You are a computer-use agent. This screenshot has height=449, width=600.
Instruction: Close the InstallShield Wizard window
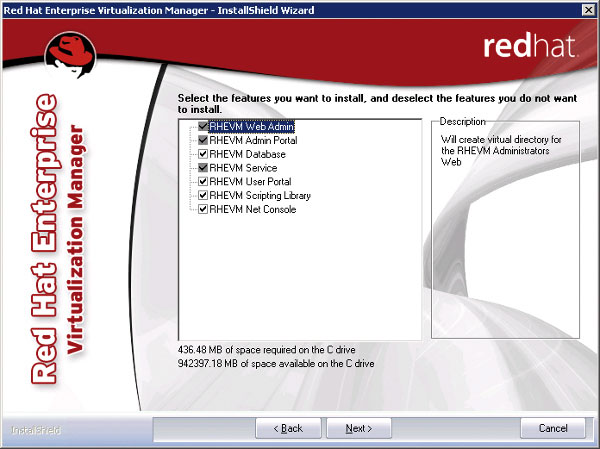[x=589, y=10]
